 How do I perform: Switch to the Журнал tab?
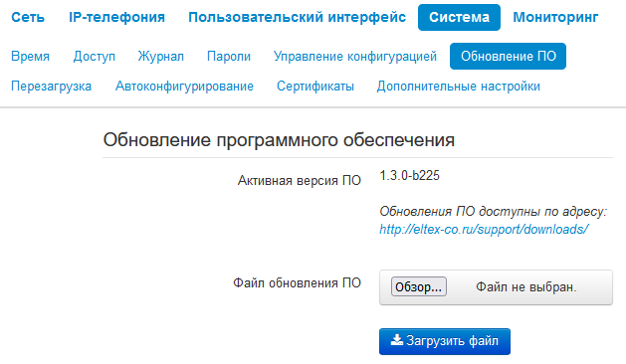tap(161, 57)
